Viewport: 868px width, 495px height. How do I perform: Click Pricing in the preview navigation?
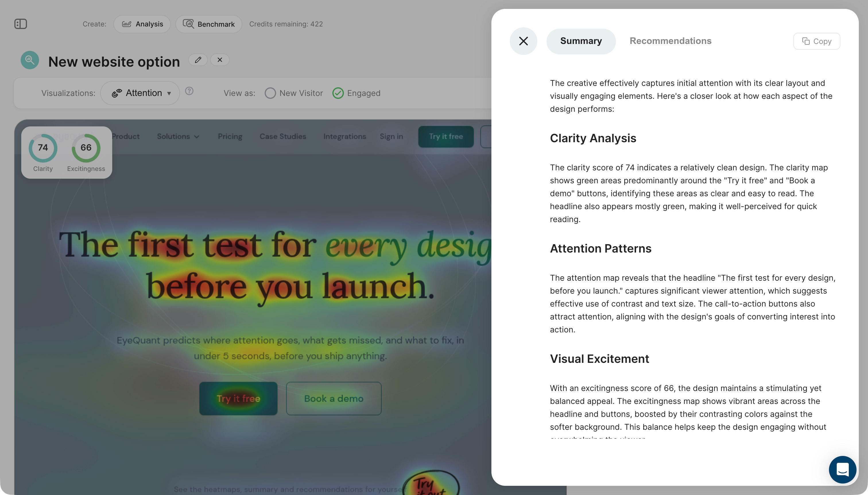(230, 136)
